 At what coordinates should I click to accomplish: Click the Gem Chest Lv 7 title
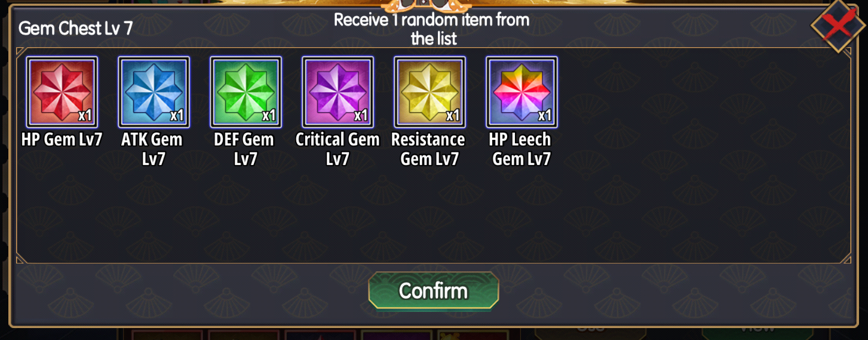(x=76, y=28)
